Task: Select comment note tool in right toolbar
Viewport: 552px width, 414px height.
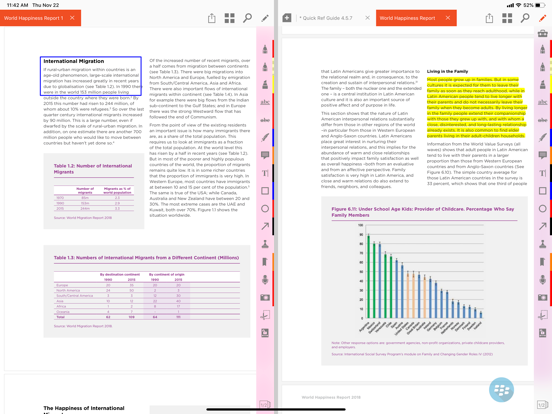Action: [542, 155]
